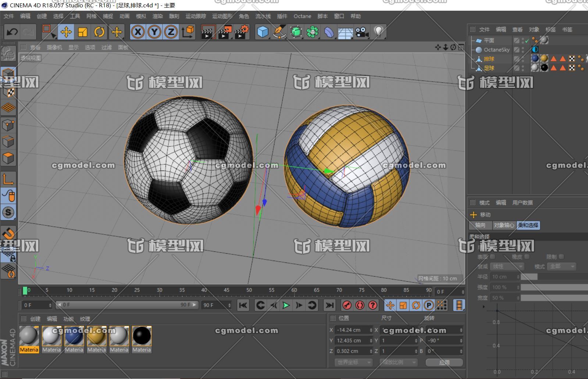Open the Subdivision Surface generators icon
The height and width of the screenshot is (379, 588).
tap(296, 32)
